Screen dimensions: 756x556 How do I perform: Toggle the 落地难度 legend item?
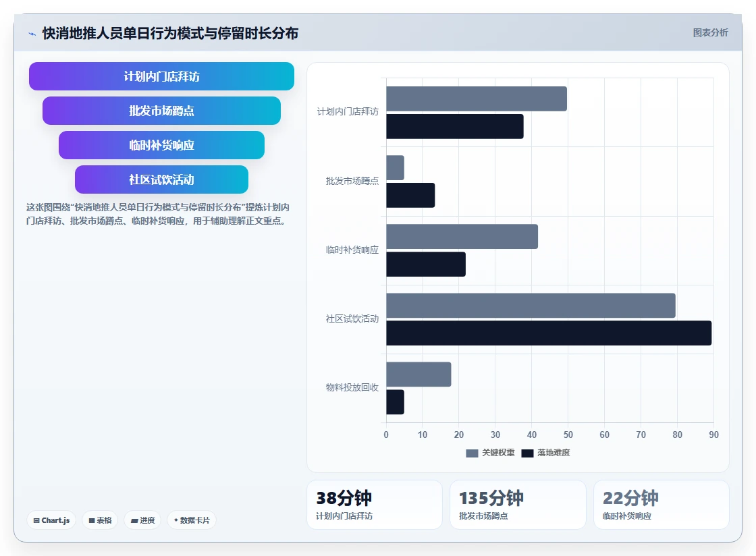coord(546,453)
